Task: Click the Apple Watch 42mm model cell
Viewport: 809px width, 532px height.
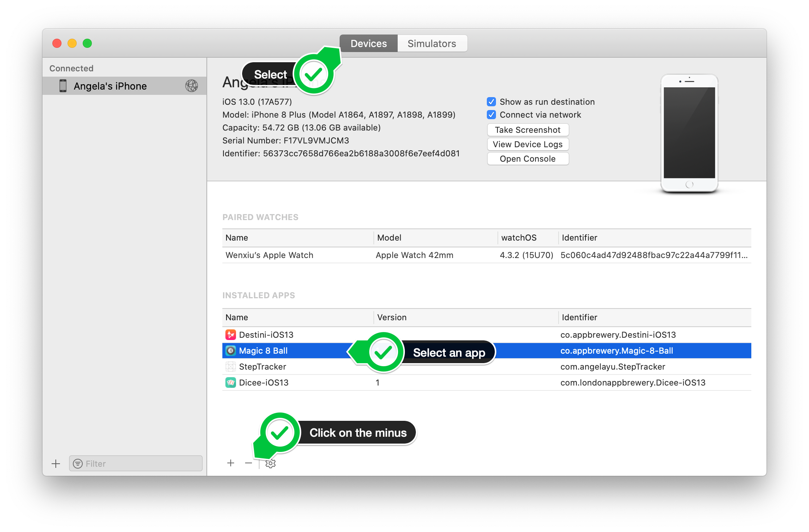Action: [x=414, y=255]
